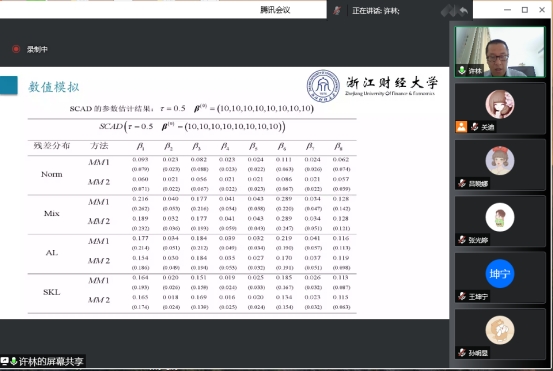Click the muted mic icon next to 孙明恩

(x=462, y=352)
